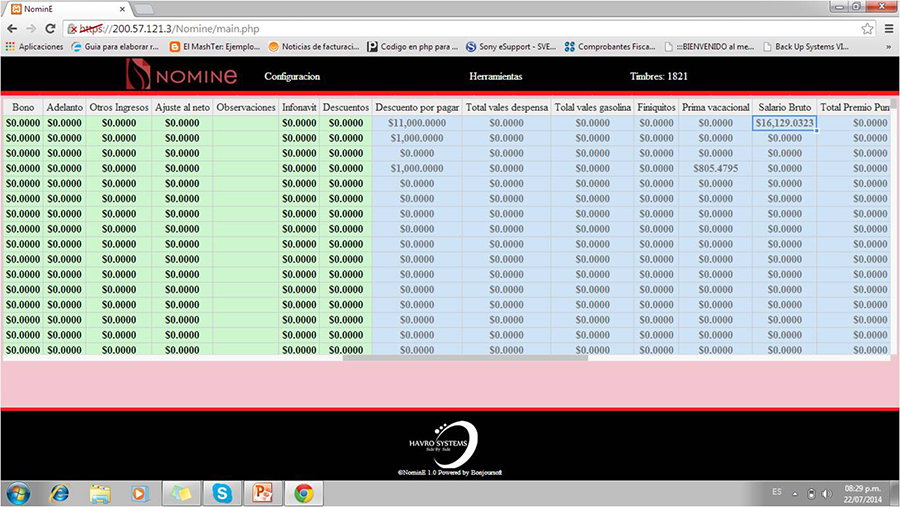
Task: Open the Chrome hamburger menu
Action: (888, 29)
